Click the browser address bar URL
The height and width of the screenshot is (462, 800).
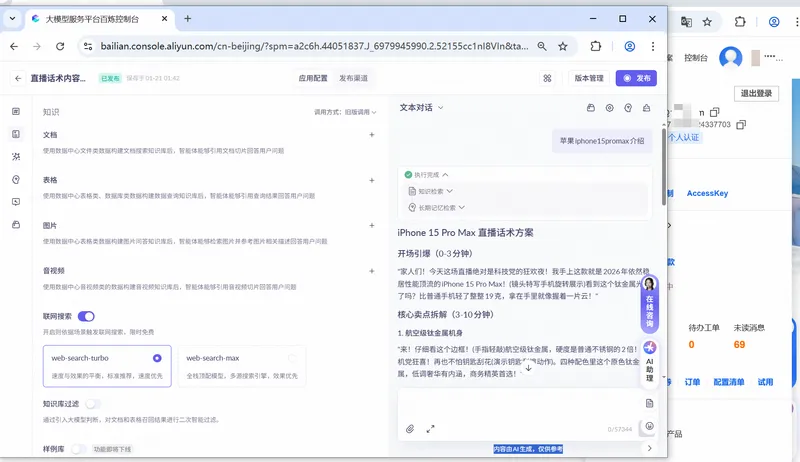(314, 46)
